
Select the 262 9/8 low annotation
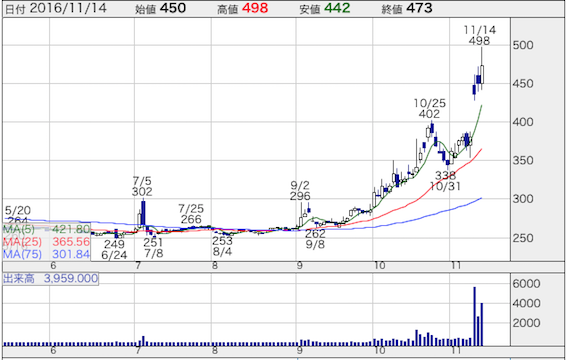point(315,239)
